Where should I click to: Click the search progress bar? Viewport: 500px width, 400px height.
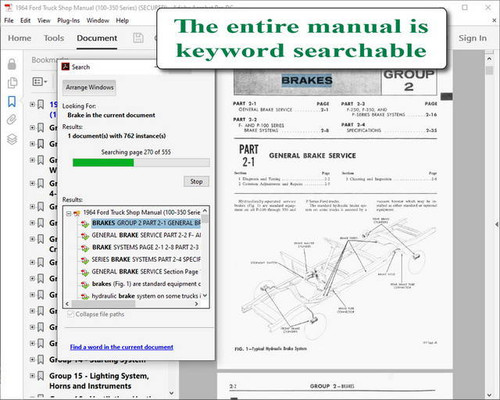141,163
